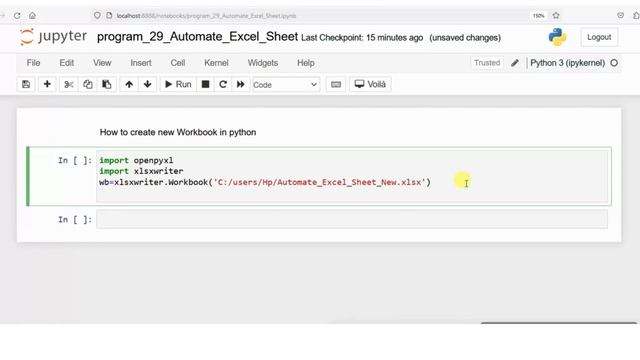The width and height of the screenshot is (640, 360).
Task: Click the Python 3 (ipykernel) kernel name
Action: tap(567, 63)
